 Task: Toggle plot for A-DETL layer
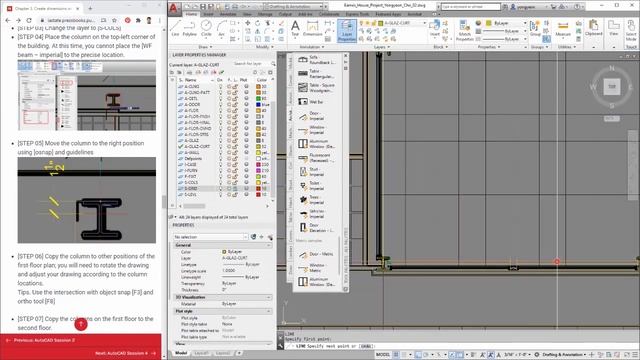point(246,98)
